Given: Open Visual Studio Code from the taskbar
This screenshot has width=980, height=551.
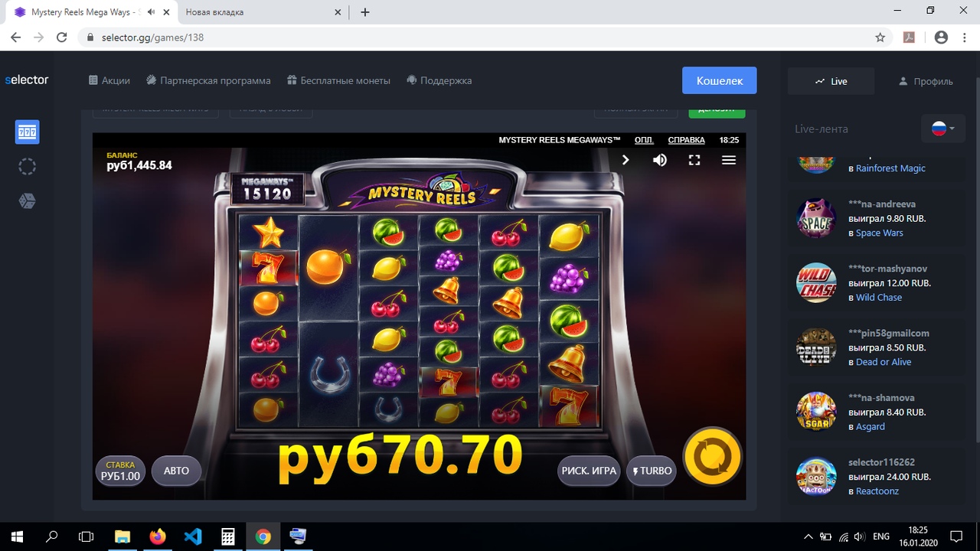Looking at the screenshot, I should tap(193, 536).
